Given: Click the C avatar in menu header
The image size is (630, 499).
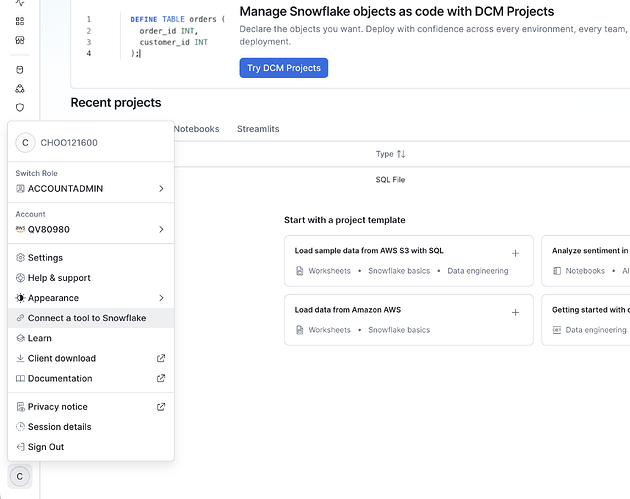Looking at the screenshot, I should [25, 143].
